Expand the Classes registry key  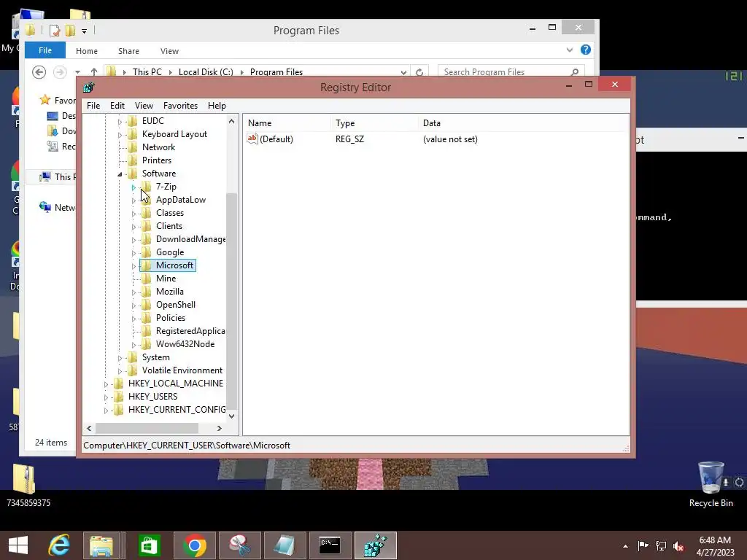pos(134,214)
